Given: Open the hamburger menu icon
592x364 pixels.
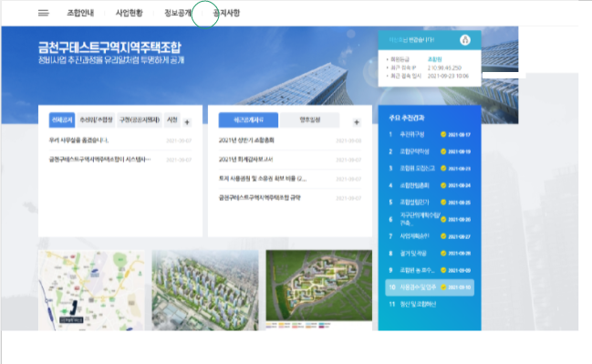Looking at the screenshot, I should click(x=44, y=13).
